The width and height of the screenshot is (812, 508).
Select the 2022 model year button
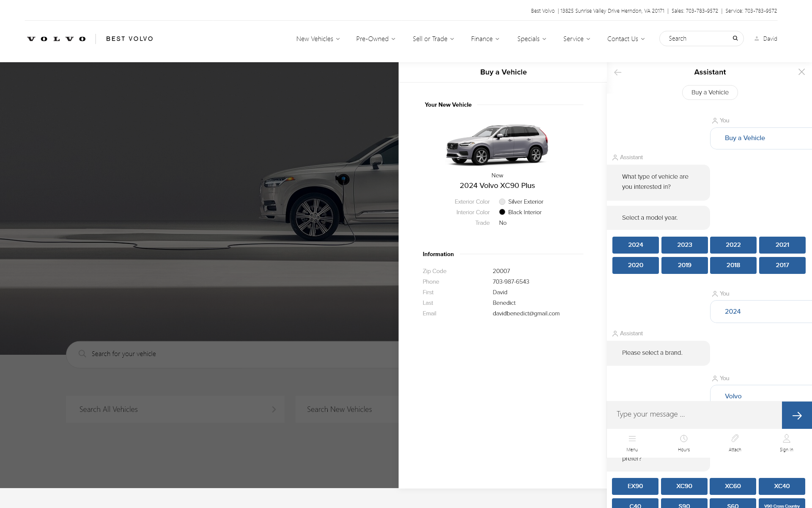(733, 245)
